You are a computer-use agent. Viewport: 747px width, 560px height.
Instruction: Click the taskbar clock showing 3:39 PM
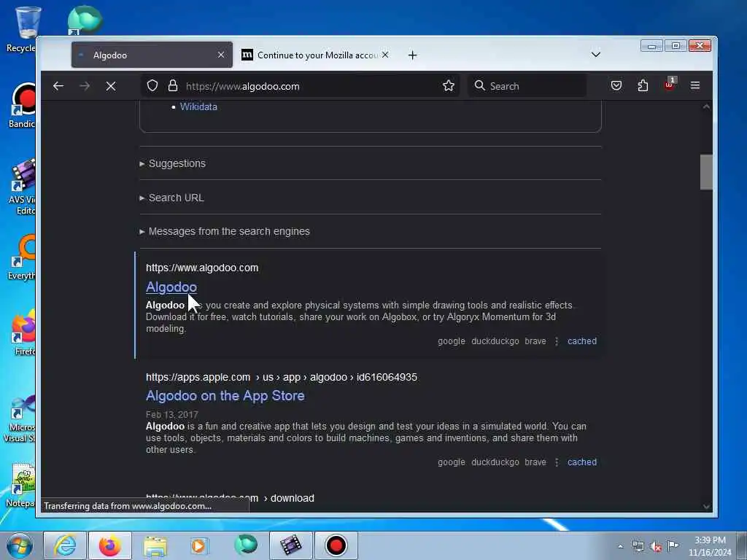[x=710, y=546]
